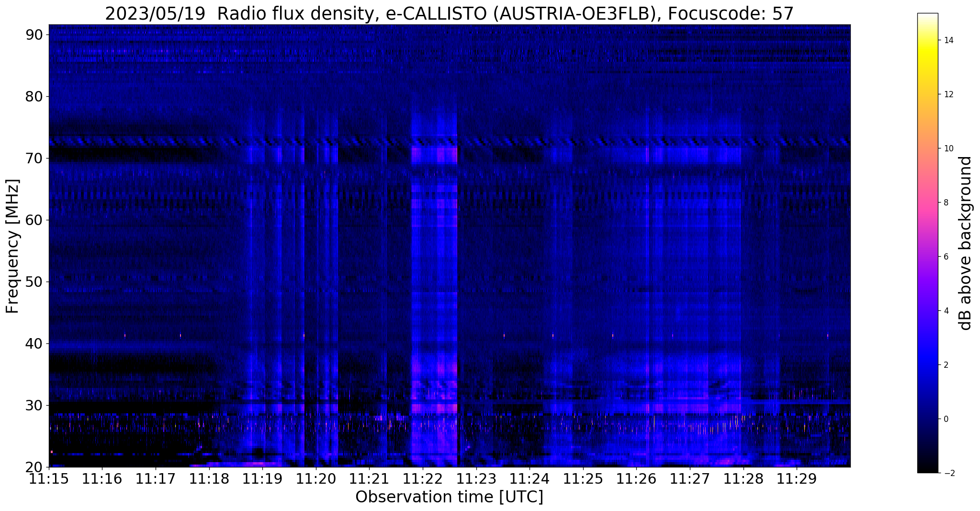Image resolution: width=980 pixels, height=511 pixels.
Task: Click the 11:27 time tick label
Action: click(x=690, y=478)
